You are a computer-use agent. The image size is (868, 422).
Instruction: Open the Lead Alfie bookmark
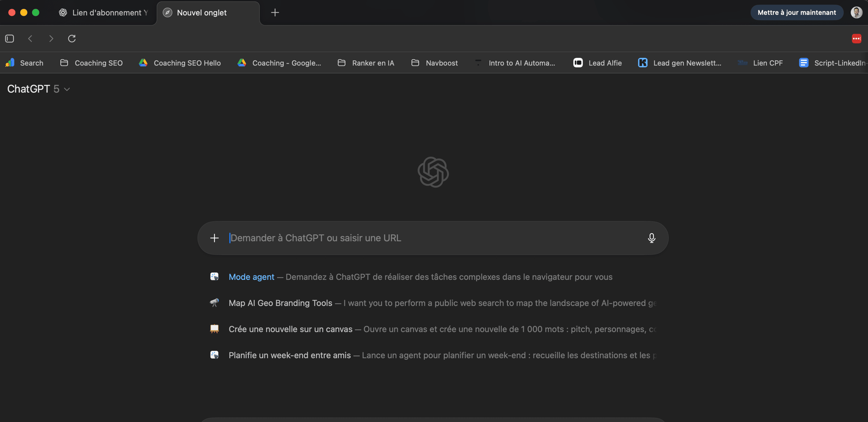(x=598, y=63)
